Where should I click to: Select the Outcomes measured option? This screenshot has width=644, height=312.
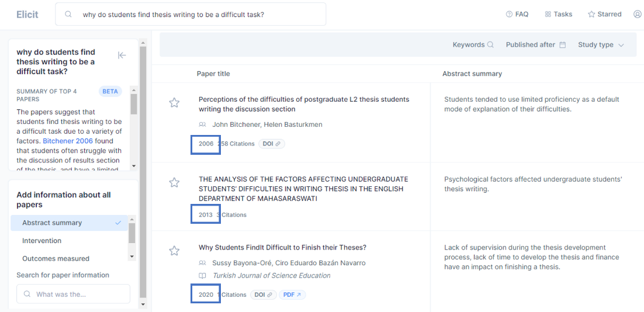56,258
